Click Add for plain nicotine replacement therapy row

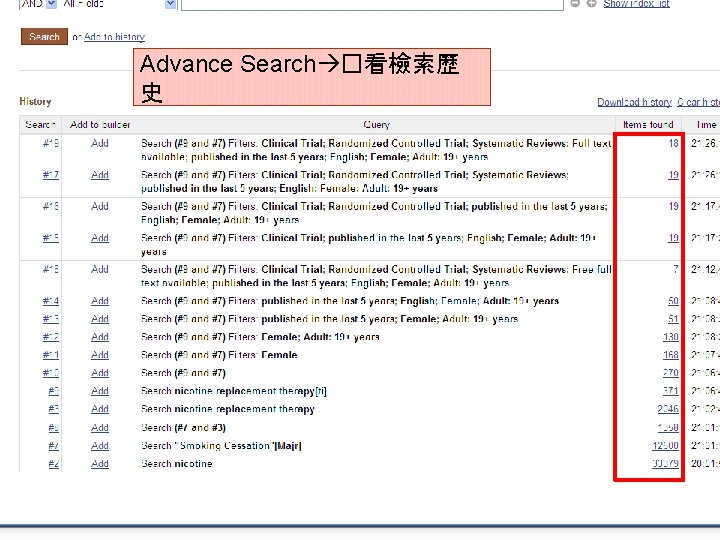coord(100,409)
